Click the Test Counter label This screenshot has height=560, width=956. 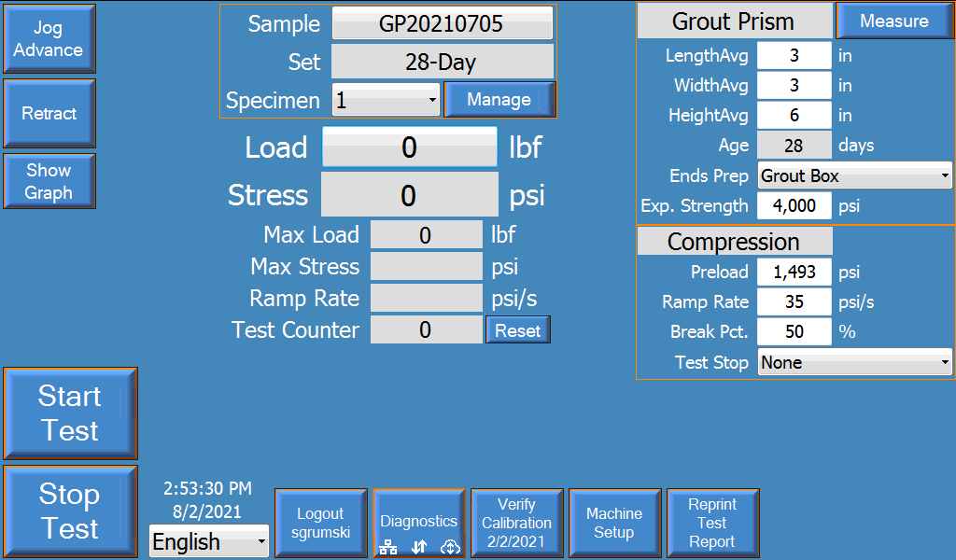coord(296,330)
